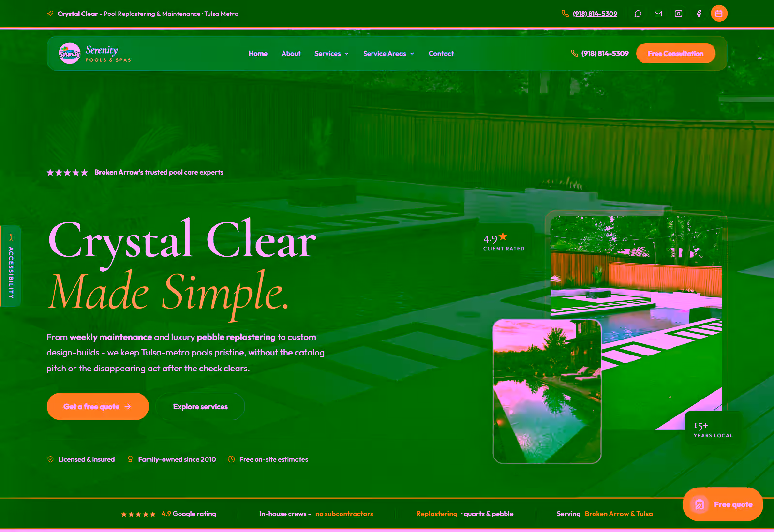The image size is (774, 532).
Task: Click the Explore services button
Action: click(x=200, y=406)
